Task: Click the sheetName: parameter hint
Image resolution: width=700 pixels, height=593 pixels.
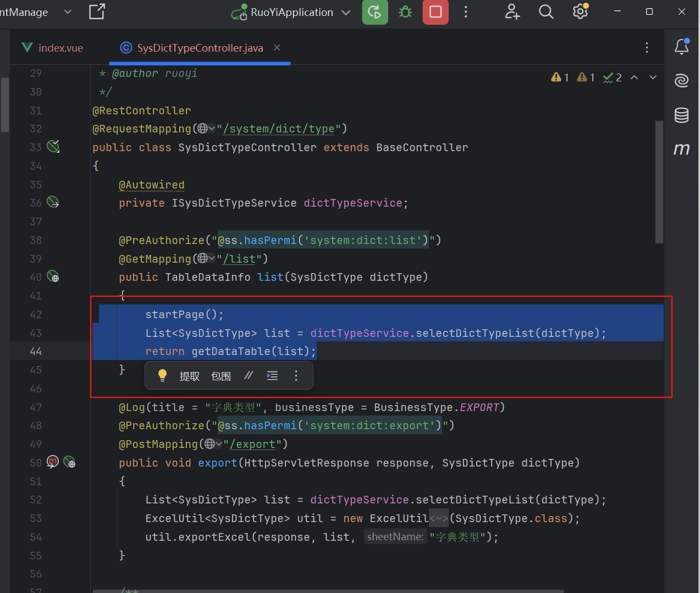Action: click(x=395, y=536)
